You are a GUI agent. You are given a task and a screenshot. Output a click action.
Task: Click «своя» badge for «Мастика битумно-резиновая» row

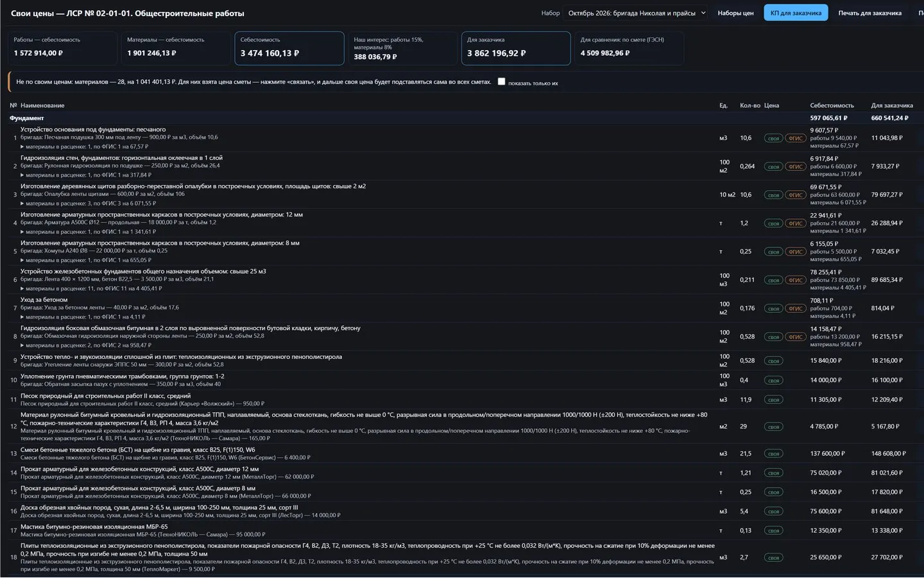click(x=773, y=530)
